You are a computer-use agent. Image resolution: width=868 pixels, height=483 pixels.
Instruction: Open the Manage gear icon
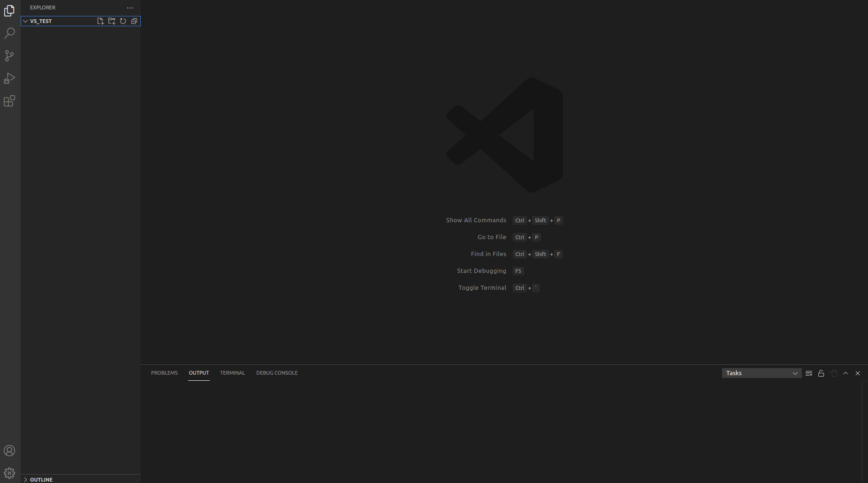click(9, 473)
